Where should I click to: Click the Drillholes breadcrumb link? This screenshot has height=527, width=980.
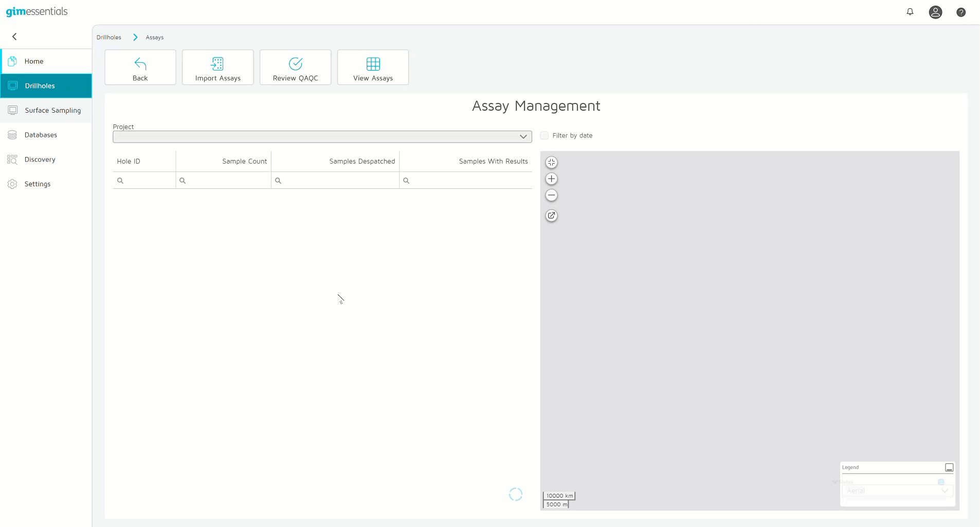tap(109, 38)
